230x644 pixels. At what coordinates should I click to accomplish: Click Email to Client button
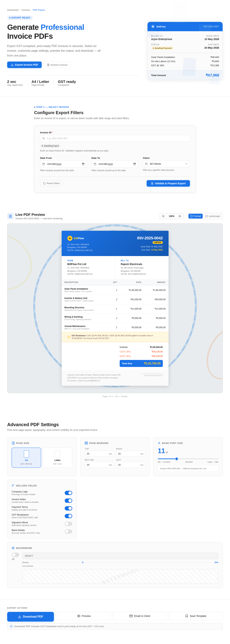140,616
